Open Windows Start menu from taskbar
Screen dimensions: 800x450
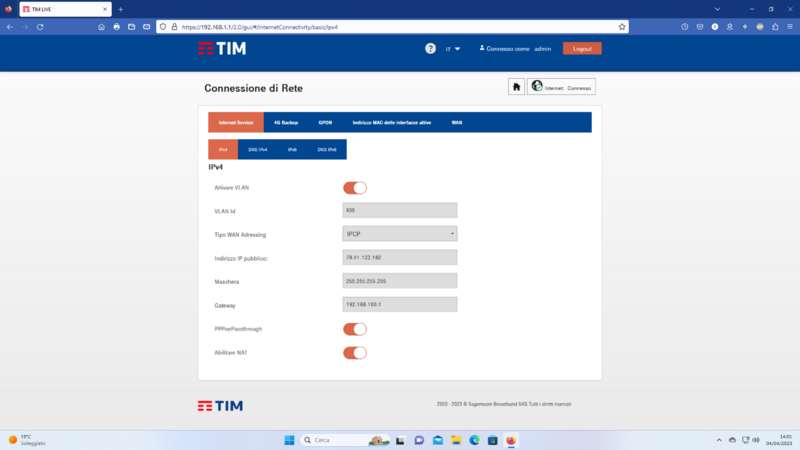click(289, 440)
